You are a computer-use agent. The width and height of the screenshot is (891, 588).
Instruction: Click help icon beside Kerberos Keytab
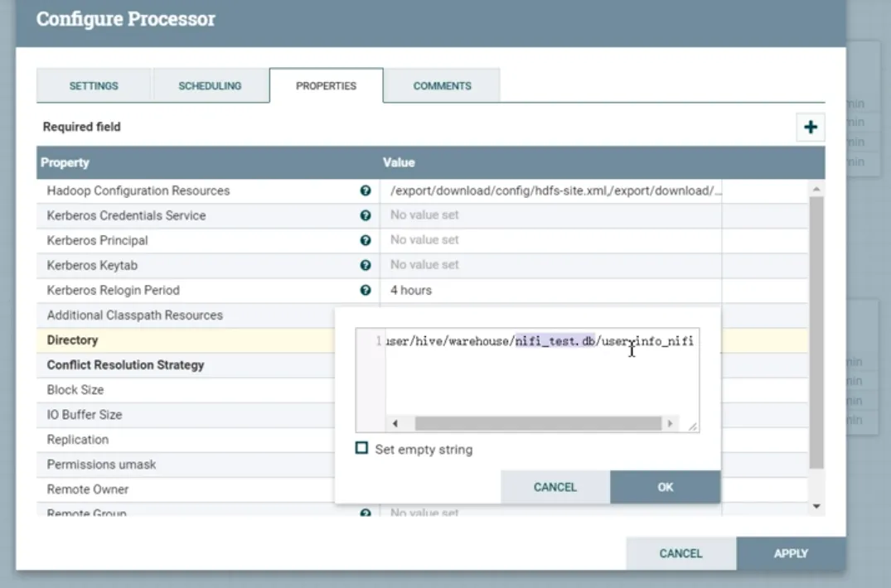pos(366,265)
